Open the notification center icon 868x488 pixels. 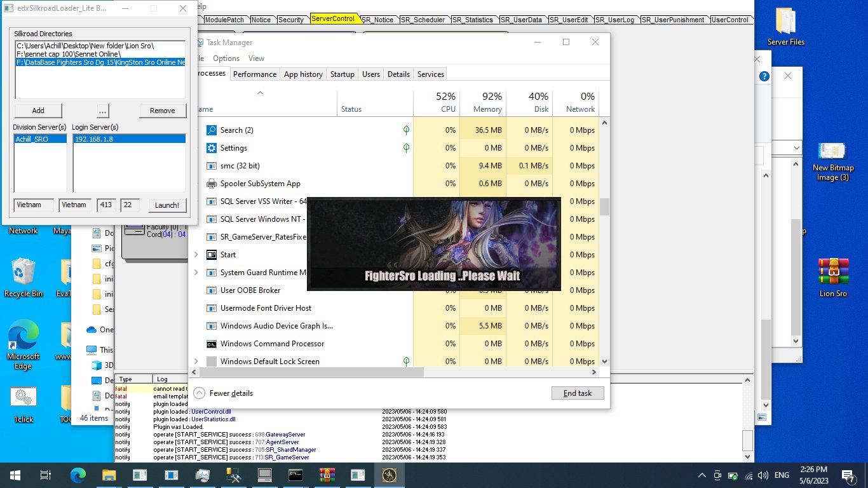(848, 475)
